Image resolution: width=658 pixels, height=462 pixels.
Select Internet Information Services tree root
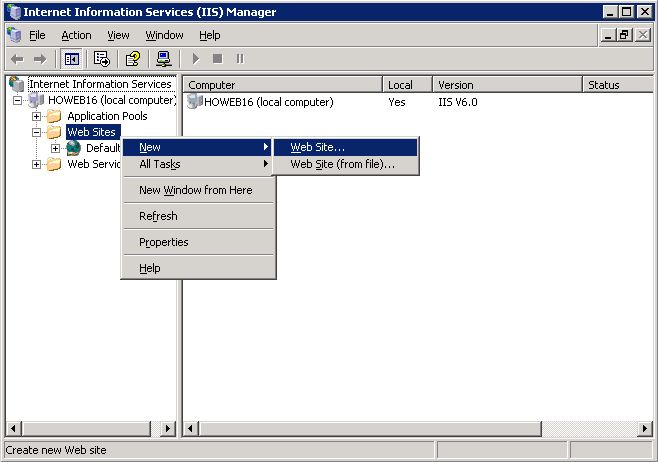point(100,84)
